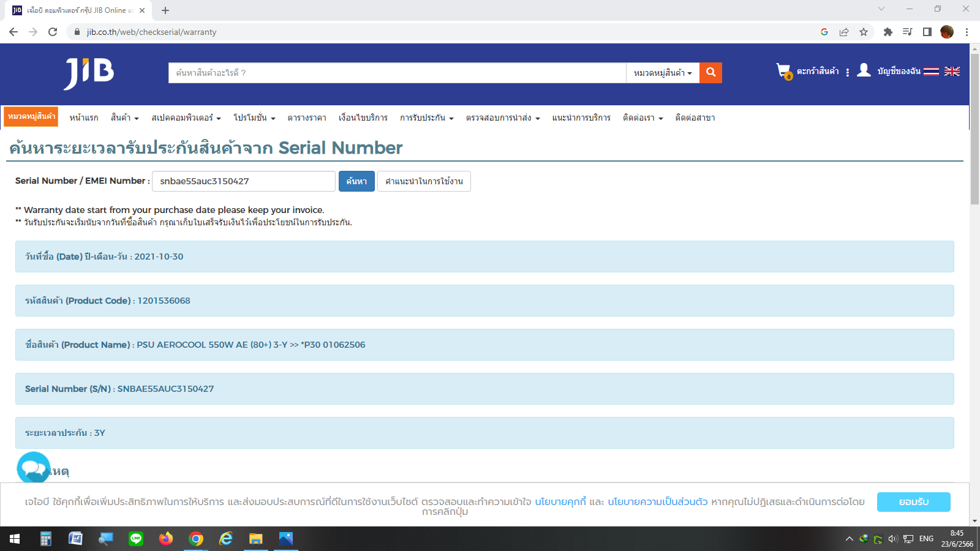This screenshot has height=551, width=980.
Task: Expand the หมวดหมู่สินค้า search category dropdown
Action: [663, 73]
